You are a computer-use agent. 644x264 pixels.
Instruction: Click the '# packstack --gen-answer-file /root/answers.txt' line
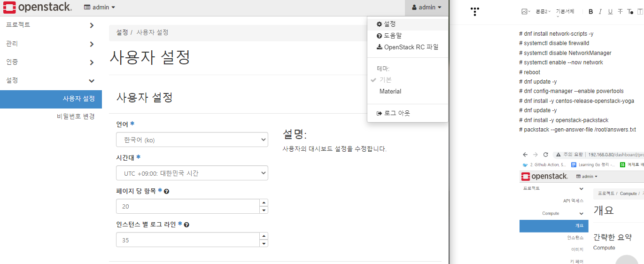[x=577, y=129]
